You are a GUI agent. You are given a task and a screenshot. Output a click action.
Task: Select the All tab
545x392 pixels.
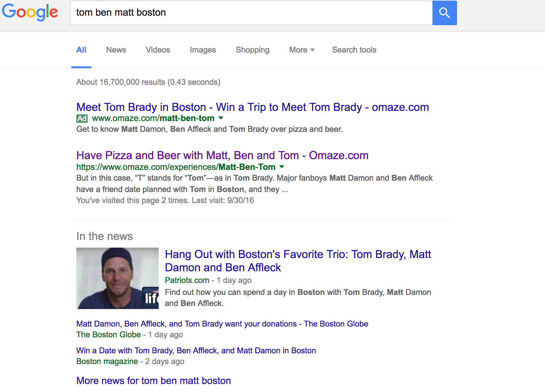point(81,50)
